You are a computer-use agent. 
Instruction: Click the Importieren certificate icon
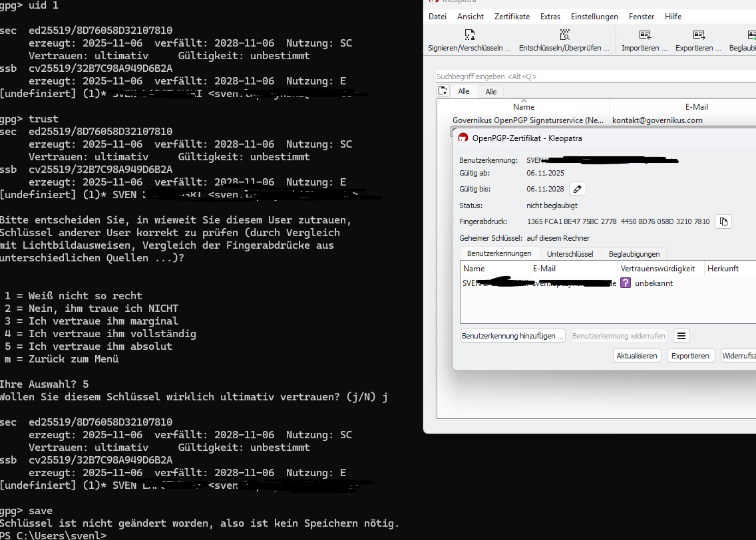pos(644,35)
